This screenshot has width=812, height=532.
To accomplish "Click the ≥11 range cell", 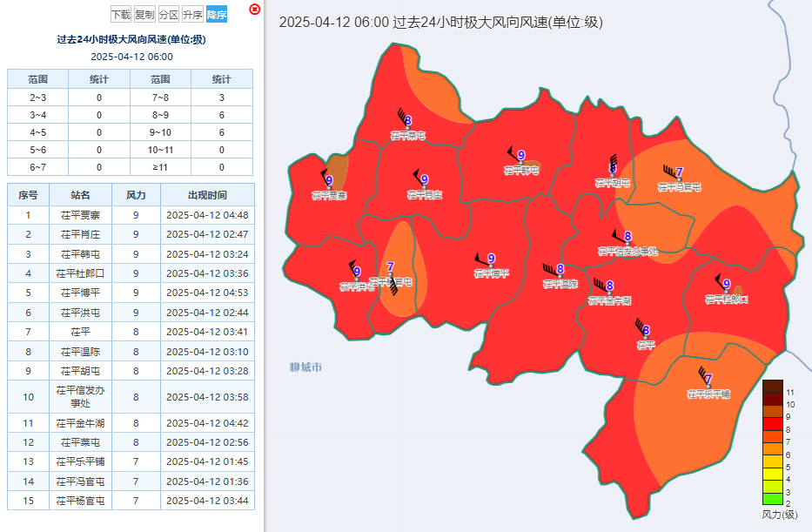I will point(160,167).
